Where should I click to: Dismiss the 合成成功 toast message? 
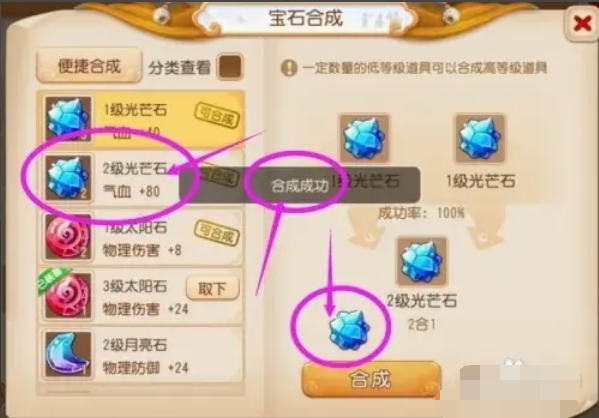(x=300, y=185)
